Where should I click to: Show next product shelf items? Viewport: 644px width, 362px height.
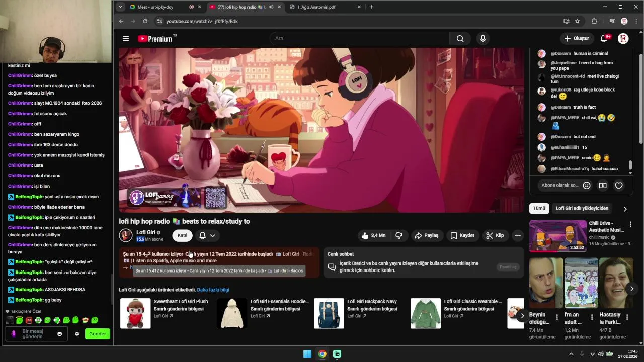522,316
